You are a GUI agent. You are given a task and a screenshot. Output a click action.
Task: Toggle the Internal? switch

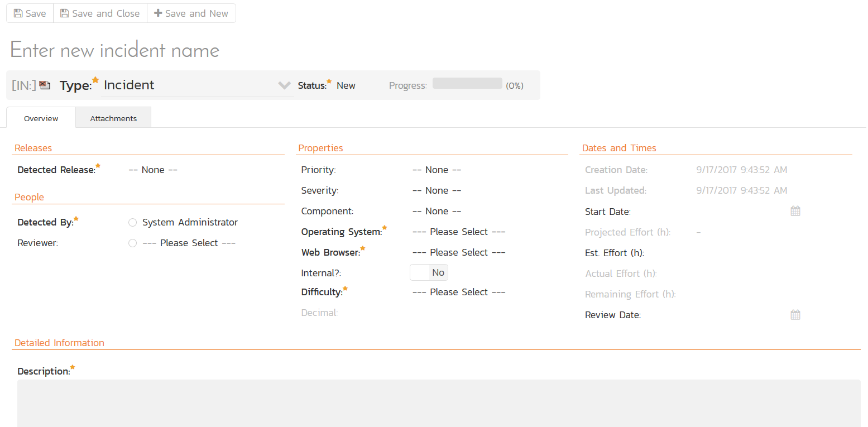pyautogui.click(x=429, y=272)
